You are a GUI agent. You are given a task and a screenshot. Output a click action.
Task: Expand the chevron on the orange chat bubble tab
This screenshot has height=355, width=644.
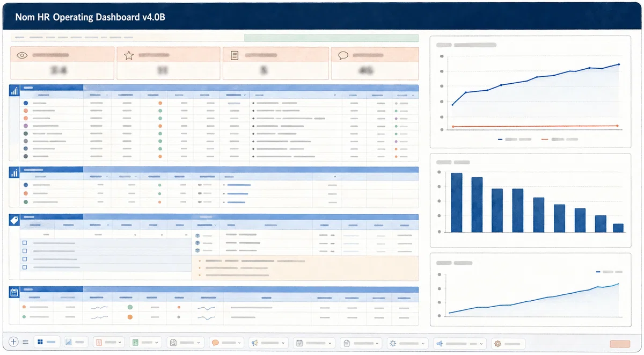pyautogui.click(x=240, y=343)
